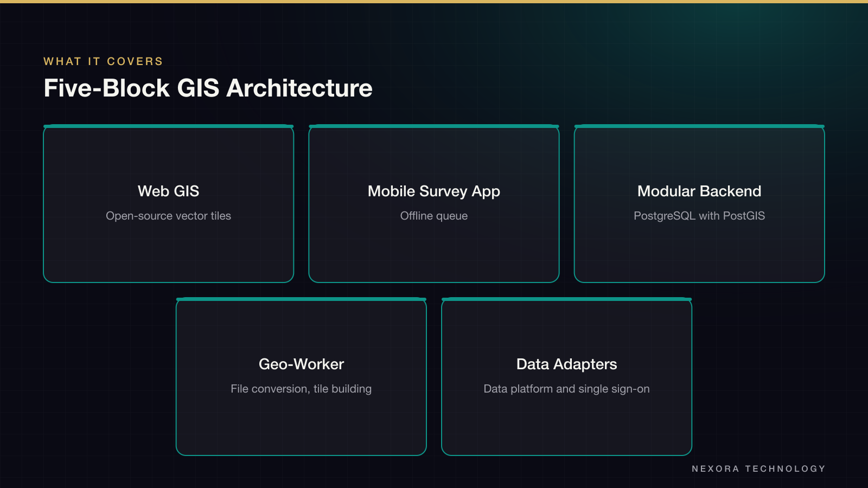Click the title 'Five-Block GIS Architecture'
Viewport: 868px width, 488px height.
(x=208, y=88)
